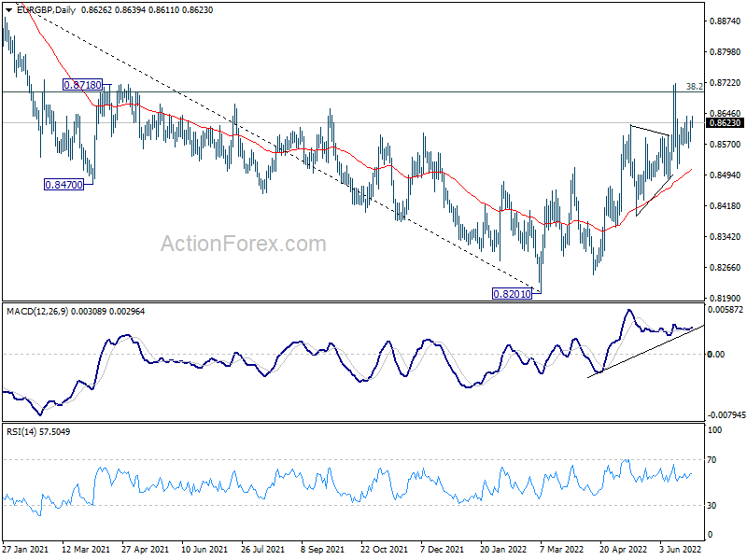Click the 26 Jul 2021 date label
747x560 pixels.
tap(263, 550)
